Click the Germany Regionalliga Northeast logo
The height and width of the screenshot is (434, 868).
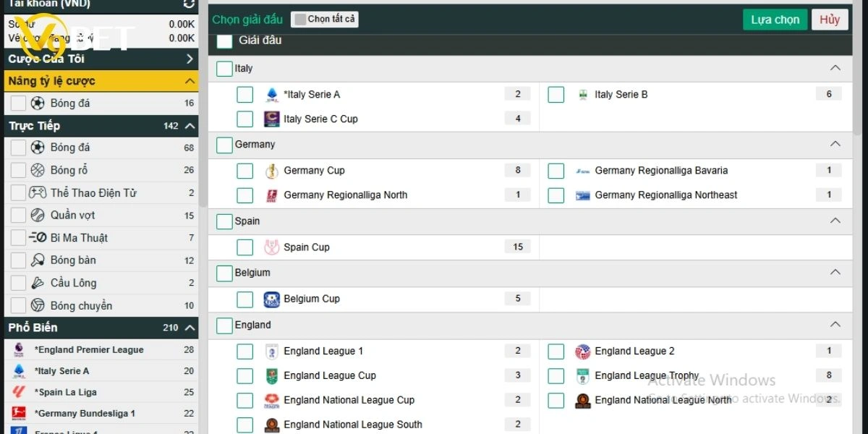click(583, 195)
